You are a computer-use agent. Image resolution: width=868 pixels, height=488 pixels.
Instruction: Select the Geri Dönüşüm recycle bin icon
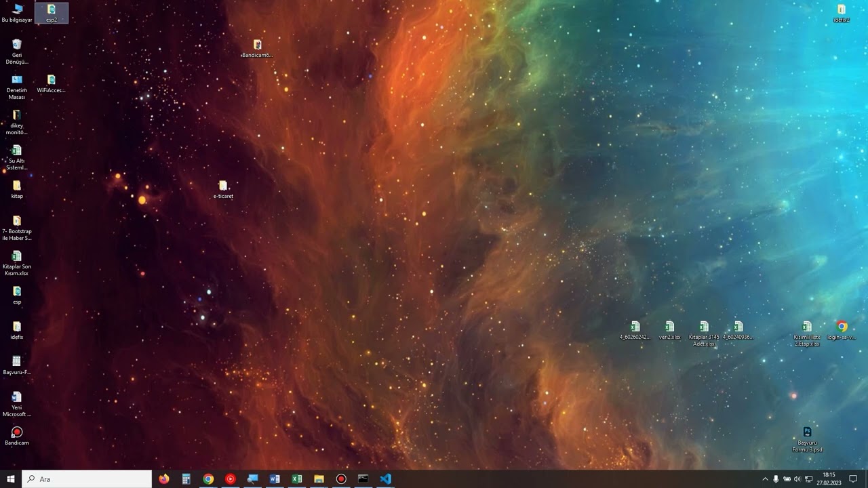click(17, 52)
